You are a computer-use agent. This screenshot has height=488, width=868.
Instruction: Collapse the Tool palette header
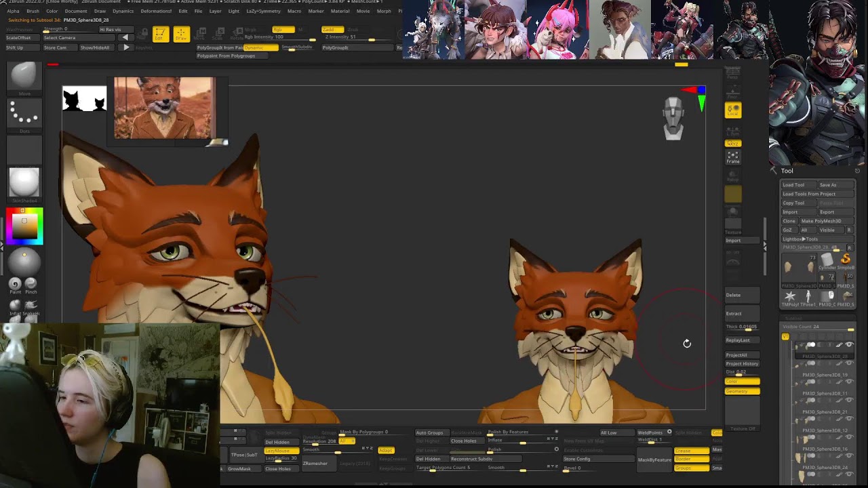click(787, 171)
